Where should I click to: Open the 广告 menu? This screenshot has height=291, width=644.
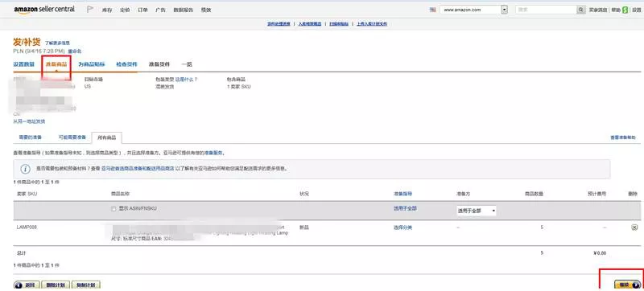(160, 10)
